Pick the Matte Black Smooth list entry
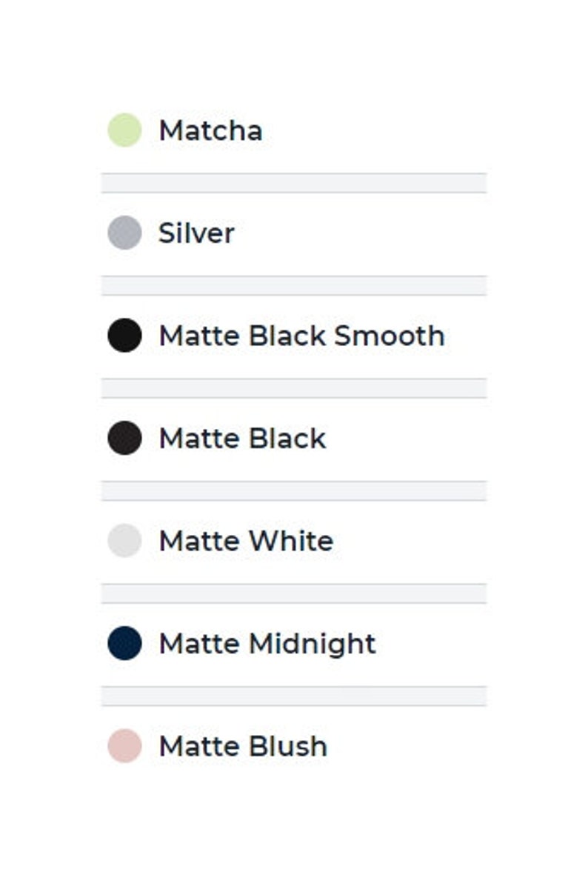588x869 pixels. tap(294, 336)
